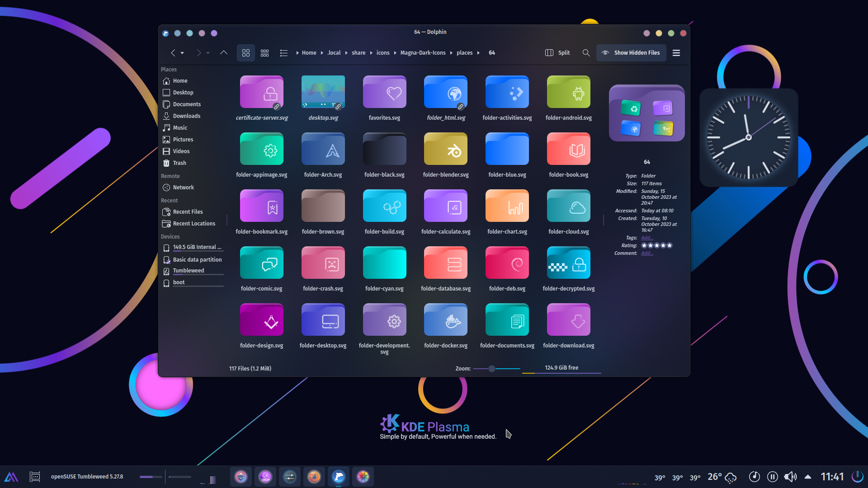The width and height of the screenshot is (868, 488).
Task: Click the 124.9 GiB free space bar
Action: click(x=561, y=369)
